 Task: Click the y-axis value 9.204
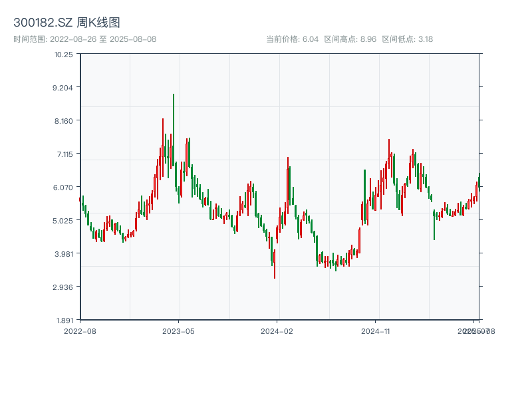63,88
